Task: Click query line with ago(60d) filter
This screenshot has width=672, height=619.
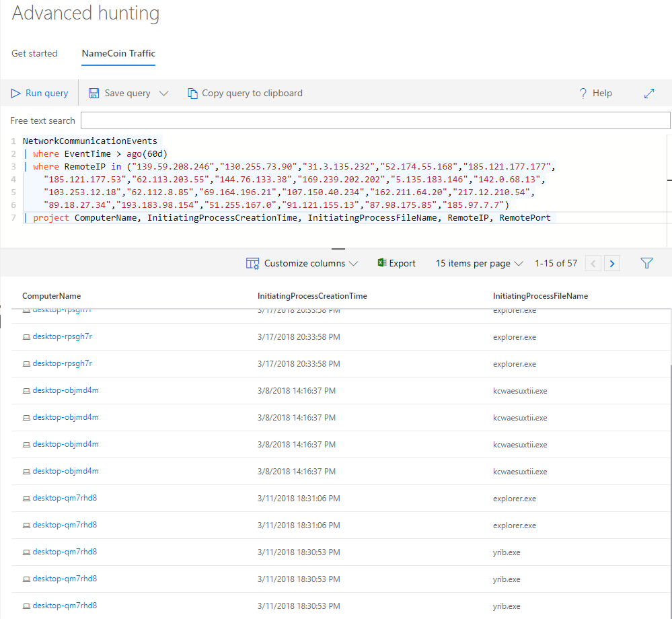Action: [96, 153]
